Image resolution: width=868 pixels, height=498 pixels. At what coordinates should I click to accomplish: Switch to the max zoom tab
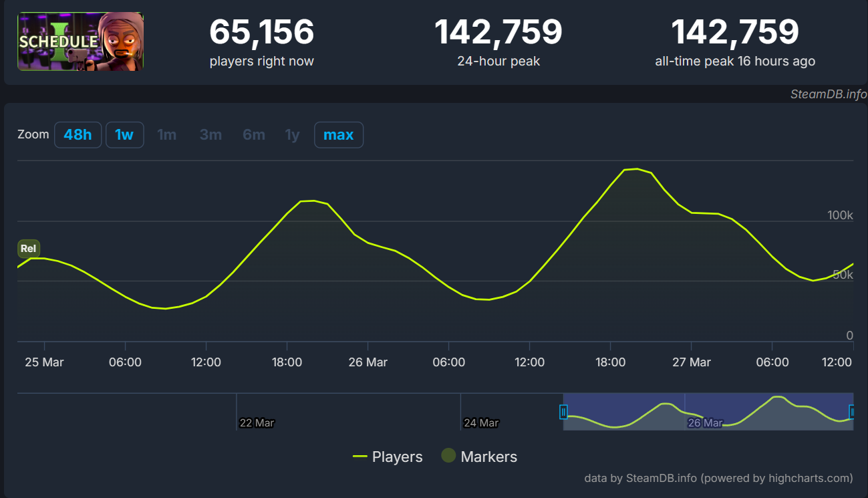(338, 134)
